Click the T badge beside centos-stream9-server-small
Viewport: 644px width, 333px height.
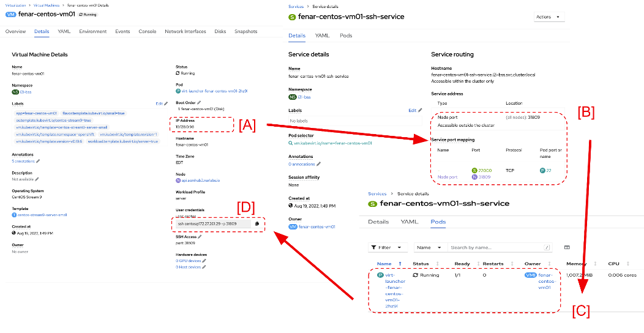coord(14,215)
